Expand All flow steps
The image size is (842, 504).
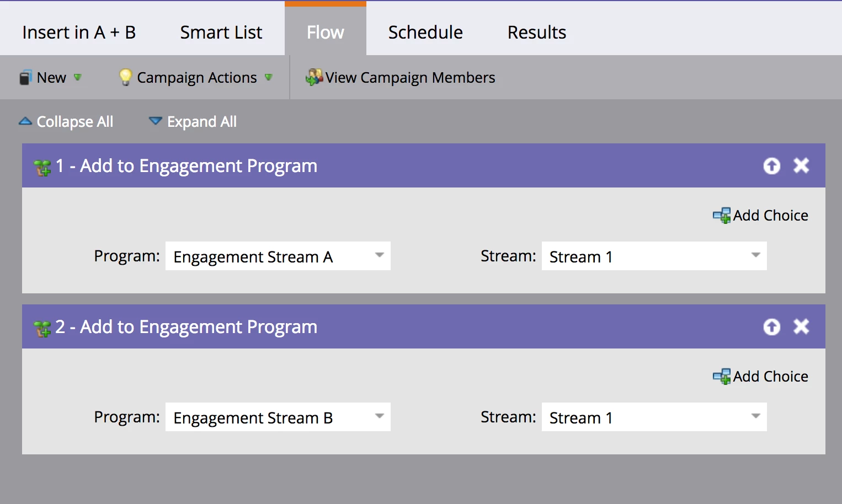pyautogui.click(x=193, y=122)
